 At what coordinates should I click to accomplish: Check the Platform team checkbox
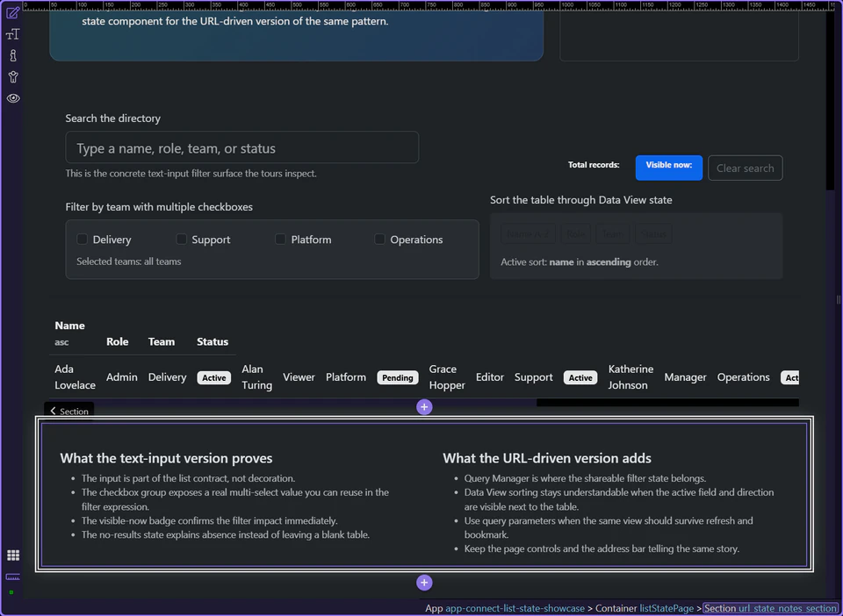click(281, 239)
